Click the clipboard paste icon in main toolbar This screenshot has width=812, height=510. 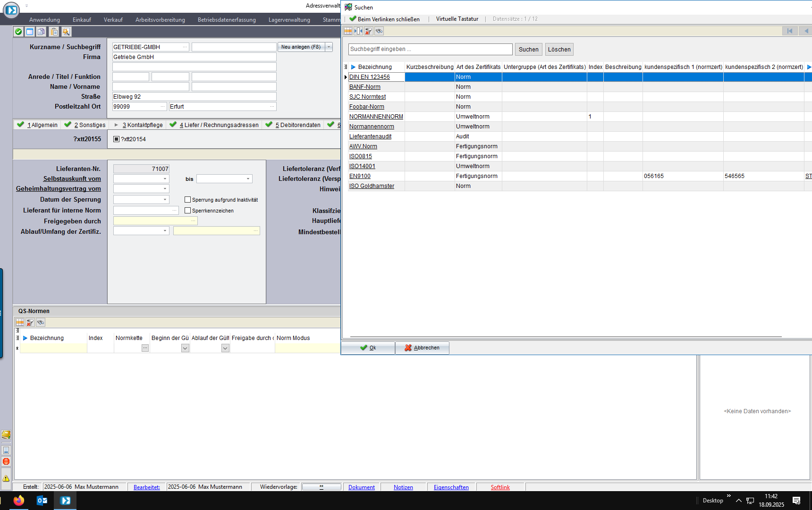point(54,32)
